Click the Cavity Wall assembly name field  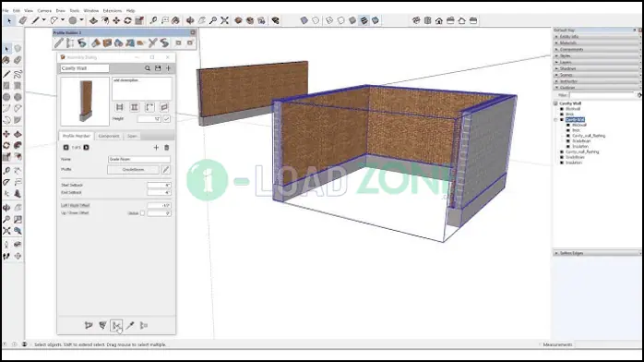point(85,68)
